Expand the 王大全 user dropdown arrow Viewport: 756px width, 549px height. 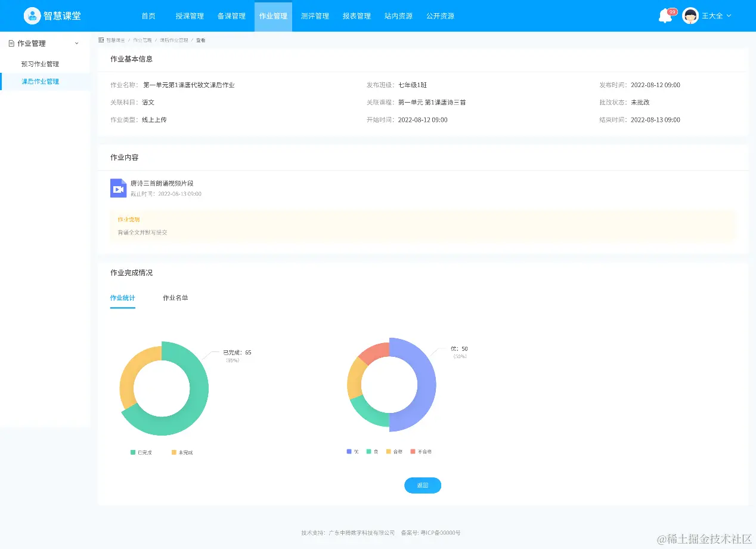(x=729, y=16)
